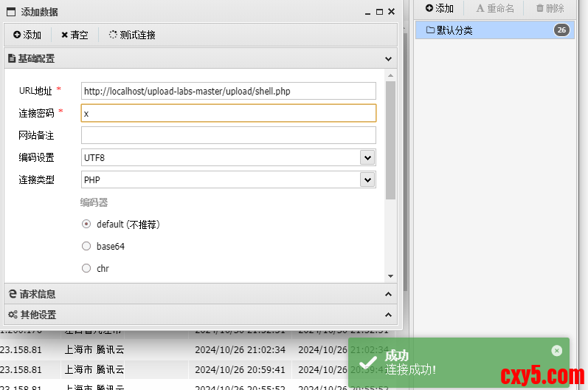Select the base64 encoder radio
The image size is (588, 390).
click(x=86, y=246)
